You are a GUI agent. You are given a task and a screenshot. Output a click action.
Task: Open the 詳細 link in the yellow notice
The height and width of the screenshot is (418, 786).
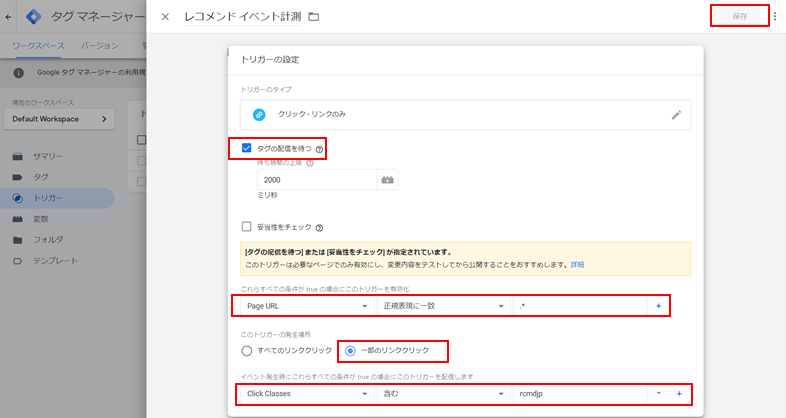577,265
